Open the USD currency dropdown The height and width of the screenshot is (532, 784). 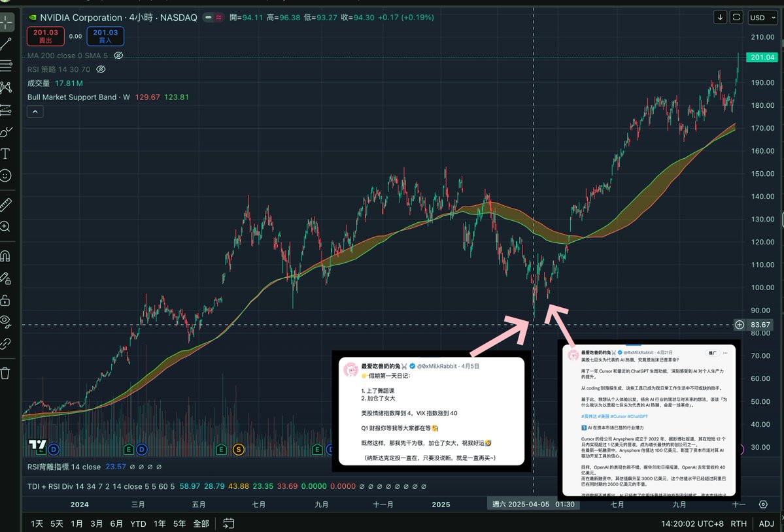[x=762, y=18]
